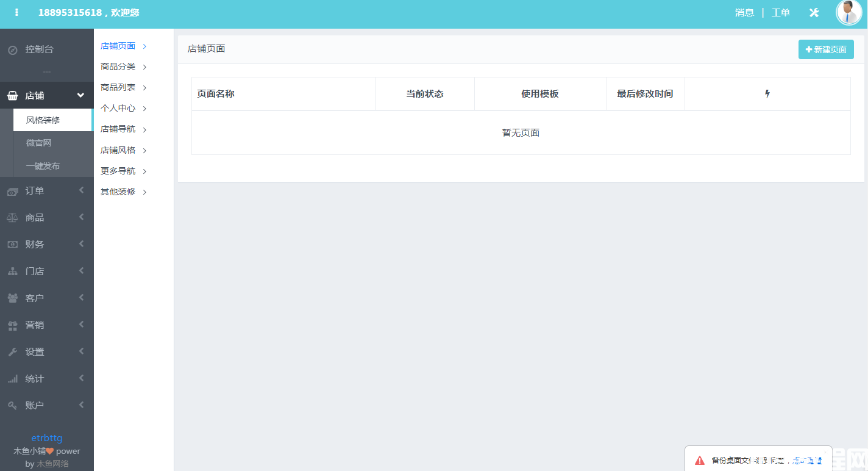Expand the 商品 menu arrow
868x471 pixels.
(x=81, y=217)
